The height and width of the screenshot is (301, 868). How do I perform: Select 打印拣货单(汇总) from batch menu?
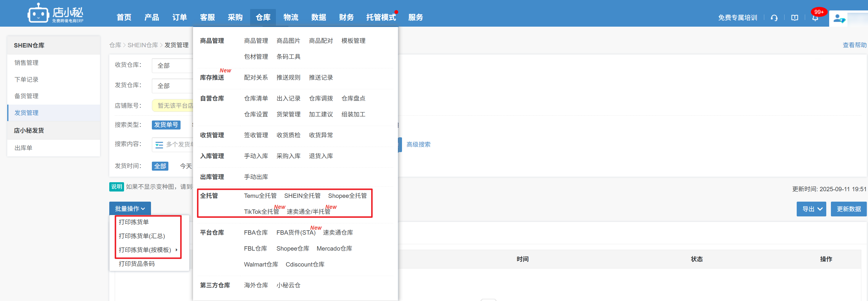142,236
